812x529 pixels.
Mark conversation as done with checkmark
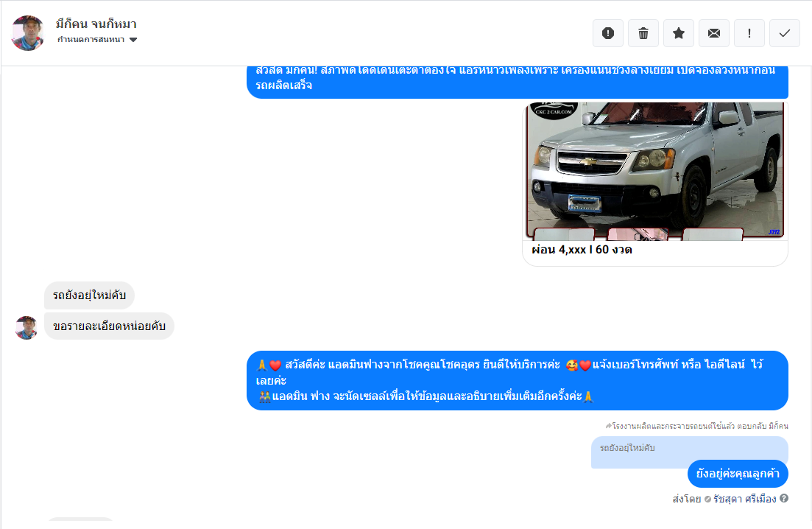[x=785, y=33]
